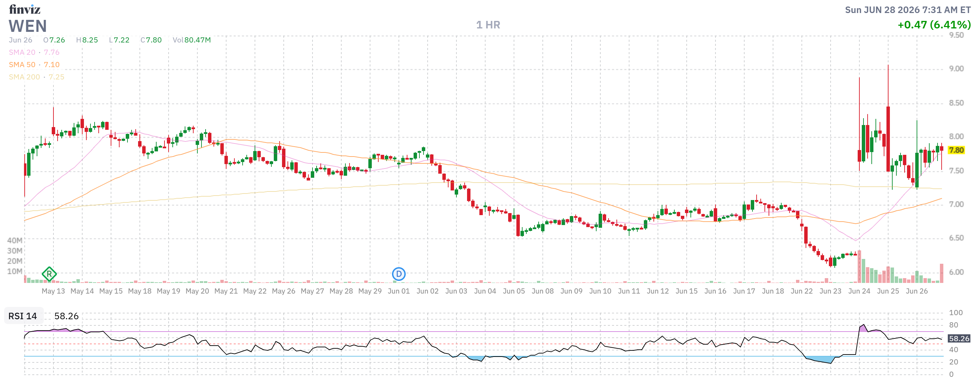Click the May 13 date axis label

[53, 291]
